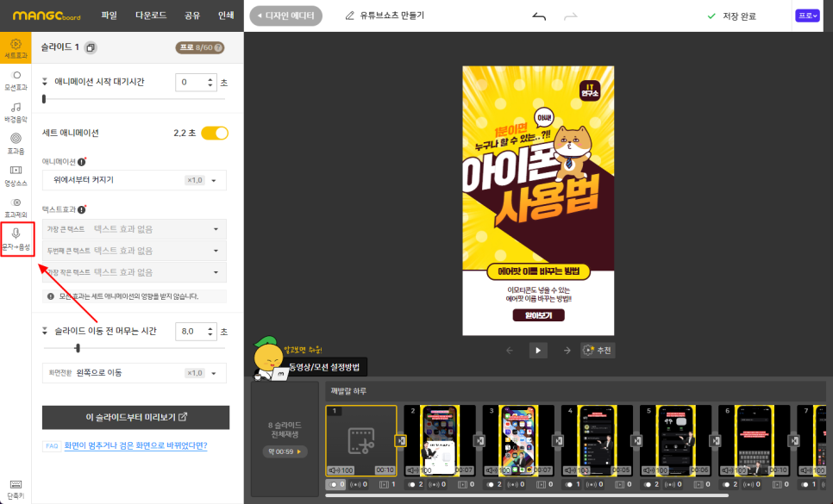Open the 효과음 sound effect panel
The height and width of the screenshot is (504, 833).
pos(16,144)
